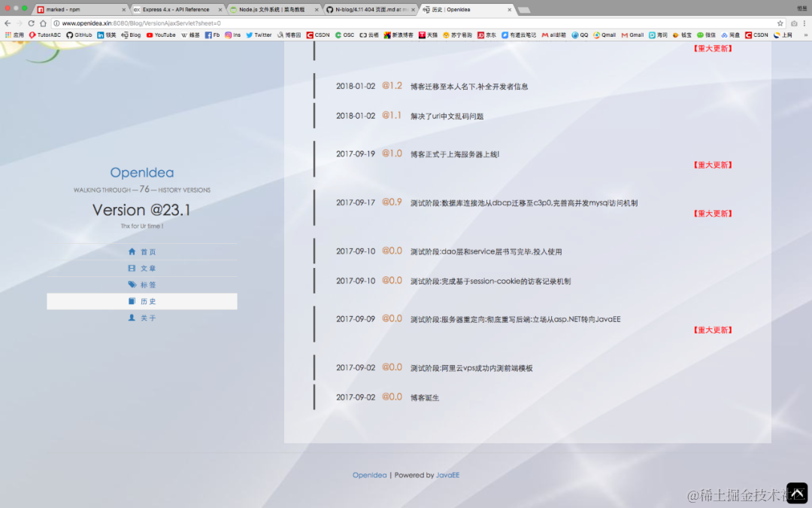
Task: Select 历史 in the sidebar menu
Action: [x=142, y=301]
